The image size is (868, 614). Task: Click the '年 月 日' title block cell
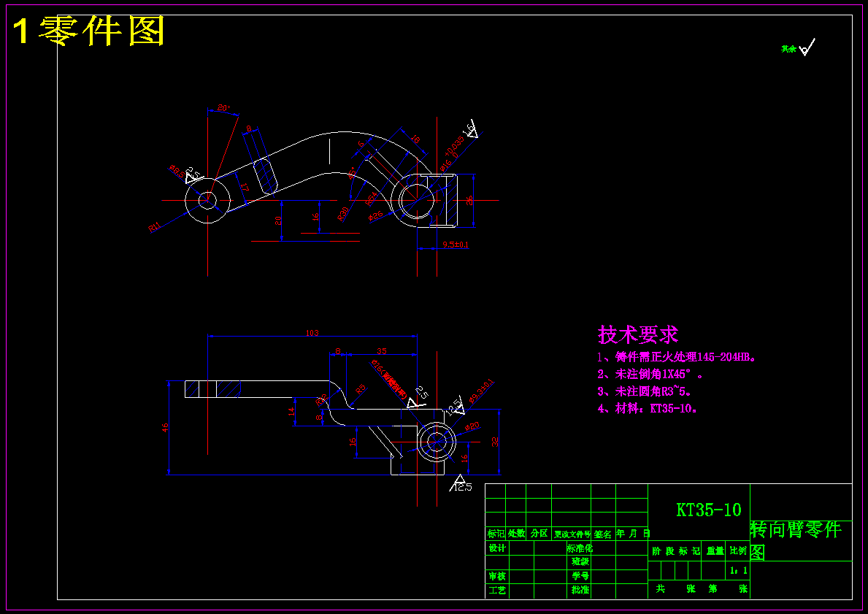(633, 534)
